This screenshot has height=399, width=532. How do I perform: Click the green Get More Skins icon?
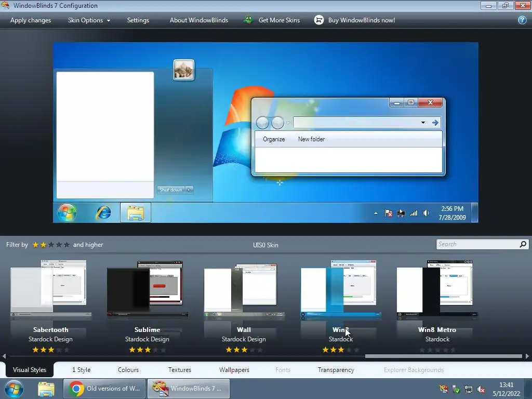[248, 20]
